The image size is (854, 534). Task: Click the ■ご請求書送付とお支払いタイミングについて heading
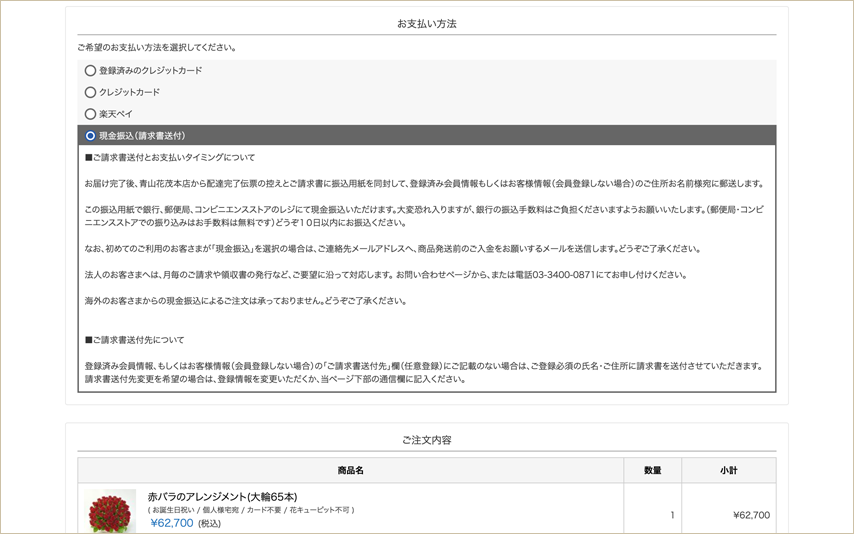point(170,158)
